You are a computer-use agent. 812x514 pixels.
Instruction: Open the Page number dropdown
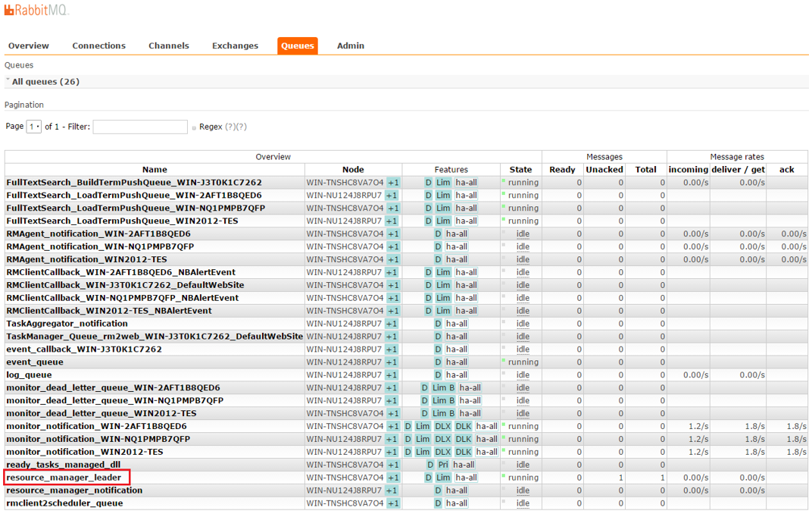[34, 127]
